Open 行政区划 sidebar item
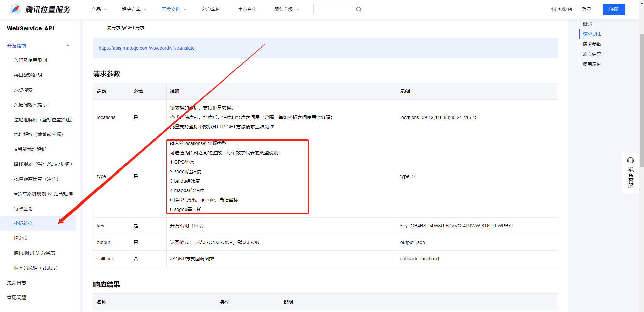Image resolution: width=644 pixels, height=312 pixels. (23, 209)
